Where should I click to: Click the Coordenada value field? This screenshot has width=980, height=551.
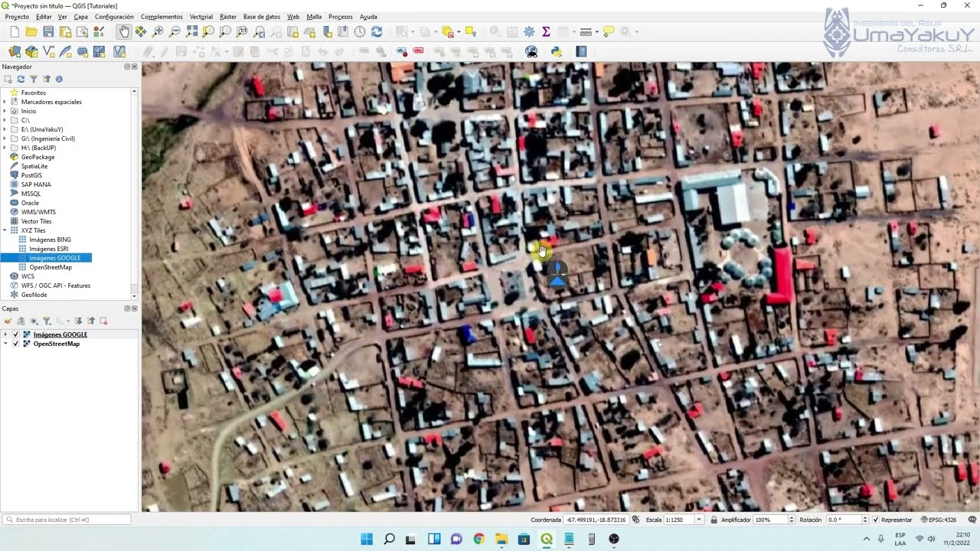[x=596, y=520]
